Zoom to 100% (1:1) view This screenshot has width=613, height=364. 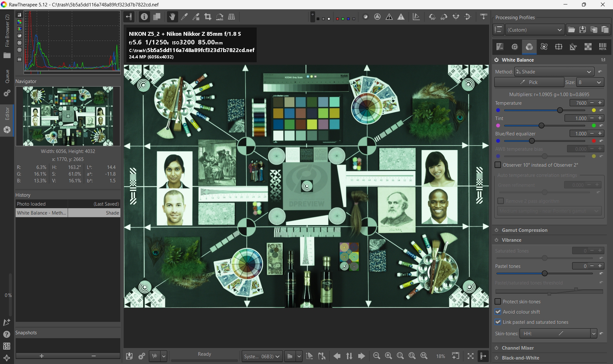[424, 356]
